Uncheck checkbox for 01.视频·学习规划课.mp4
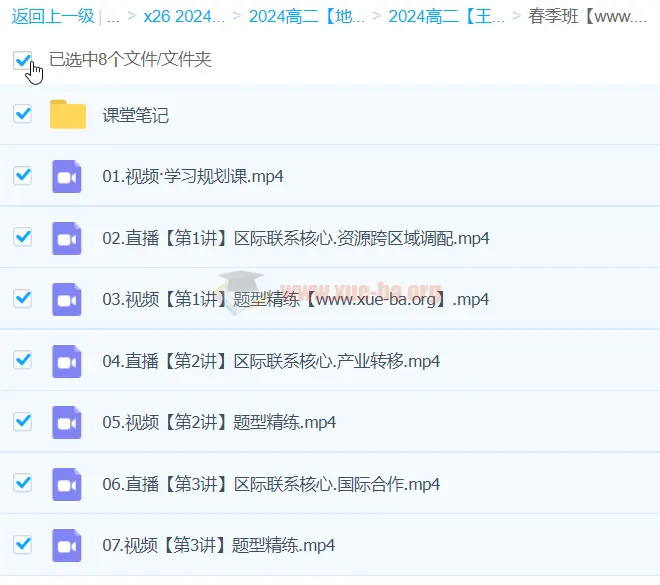Viewport: 660px width, 585px height. [x=22, y=175]
